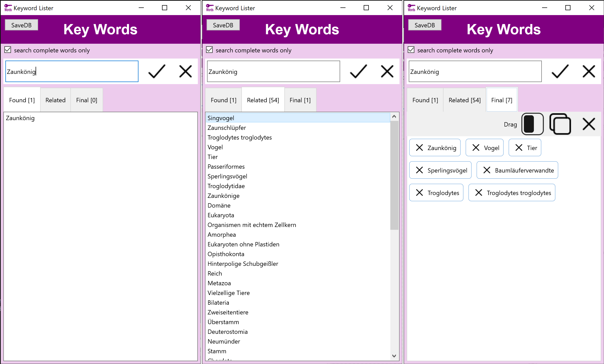Click the copy keywords icon
The height and width of the screenshot is (364, 604).
[x=560, y=124]
